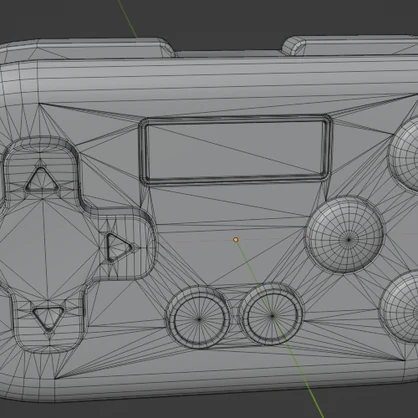Screen dimensions: 418x418
Task: Select the right round button at bottom center
Action: point(271,315)
